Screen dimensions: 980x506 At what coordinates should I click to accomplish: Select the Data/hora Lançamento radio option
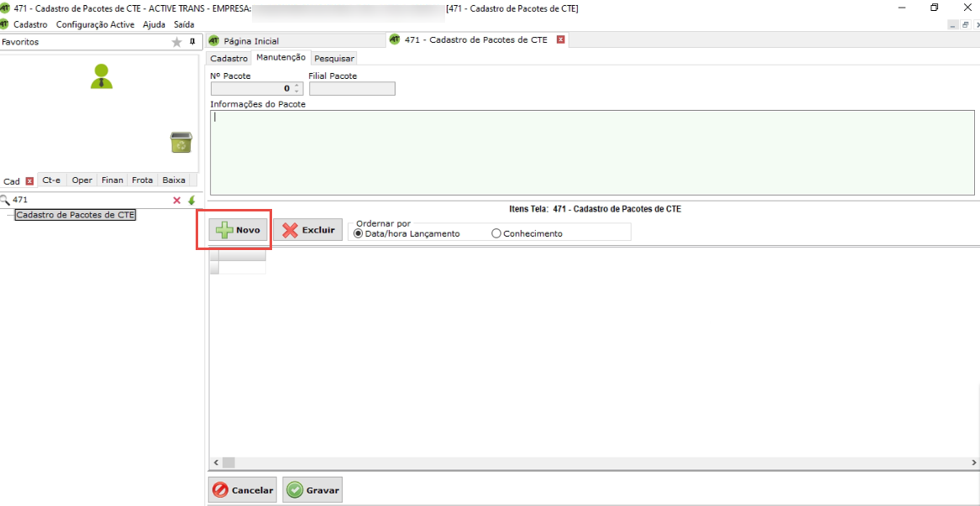[x=359, y=233]
